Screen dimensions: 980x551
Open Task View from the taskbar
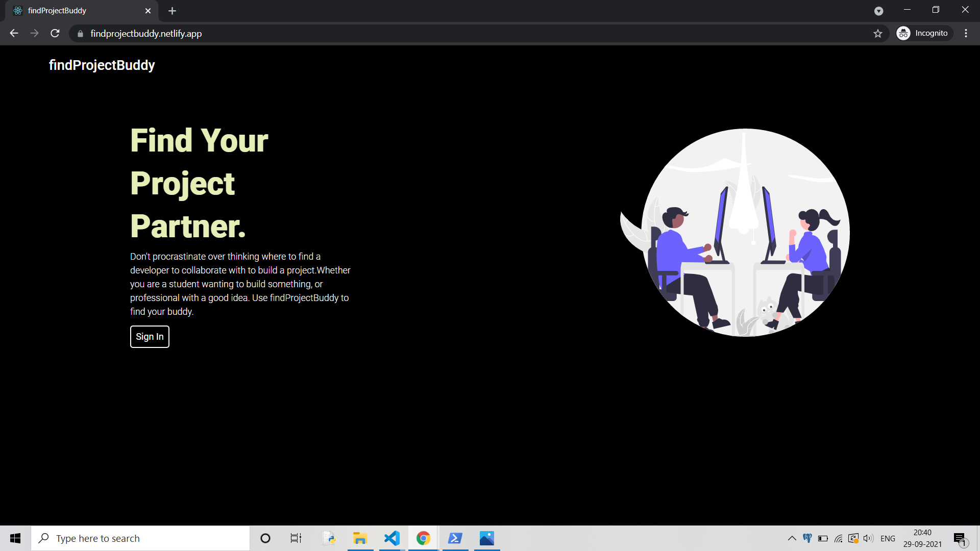click(x=295, y=538)
